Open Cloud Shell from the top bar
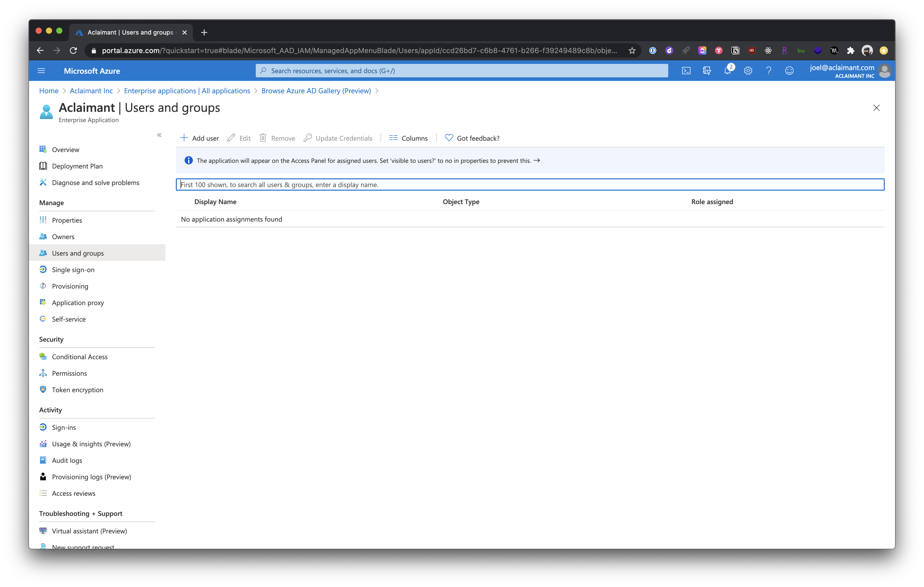This screenshot has width=924, height=587. 686,71
